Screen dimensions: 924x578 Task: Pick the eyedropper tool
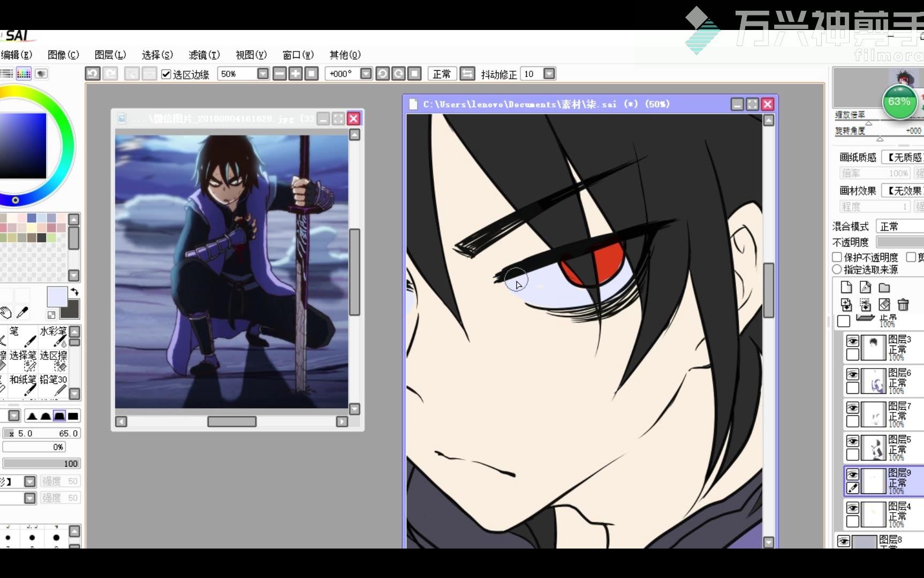(x=22, y=312)
